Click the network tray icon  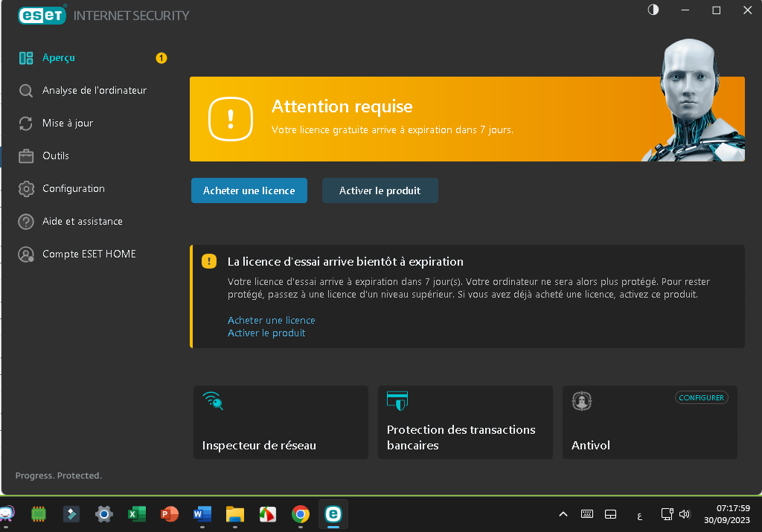(667, 514)
